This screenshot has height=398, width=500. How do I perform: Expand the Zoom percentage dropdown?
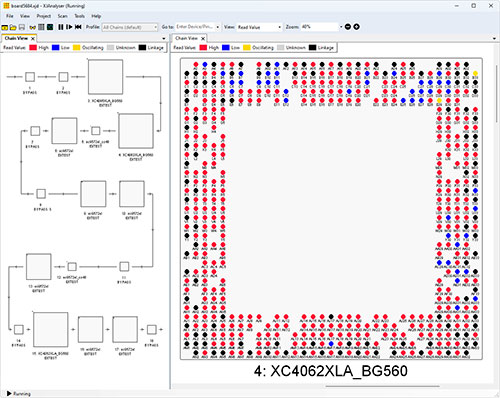(x=341, y=27)
